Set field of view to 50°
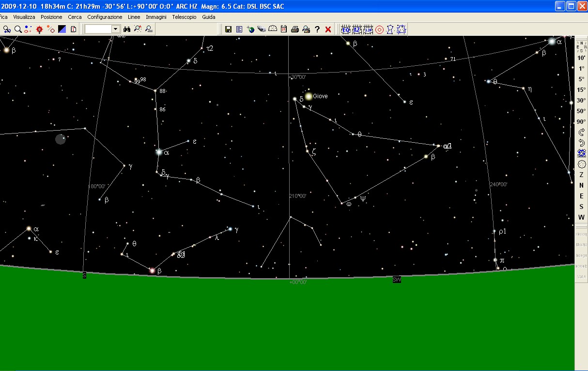 click(x=581, y=111)
